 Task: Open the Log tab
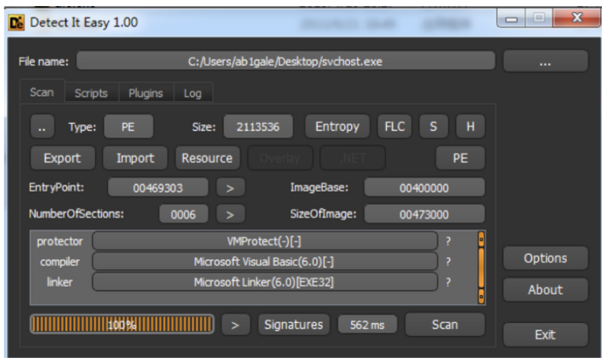pyautogui.click(x=193, y=93)
